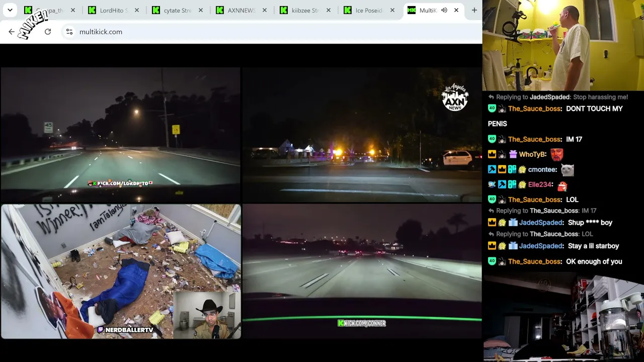Click the crown badge on 'Stay a lil starboy' message
This screenshot has height=362, width=644.
[492, 246]
